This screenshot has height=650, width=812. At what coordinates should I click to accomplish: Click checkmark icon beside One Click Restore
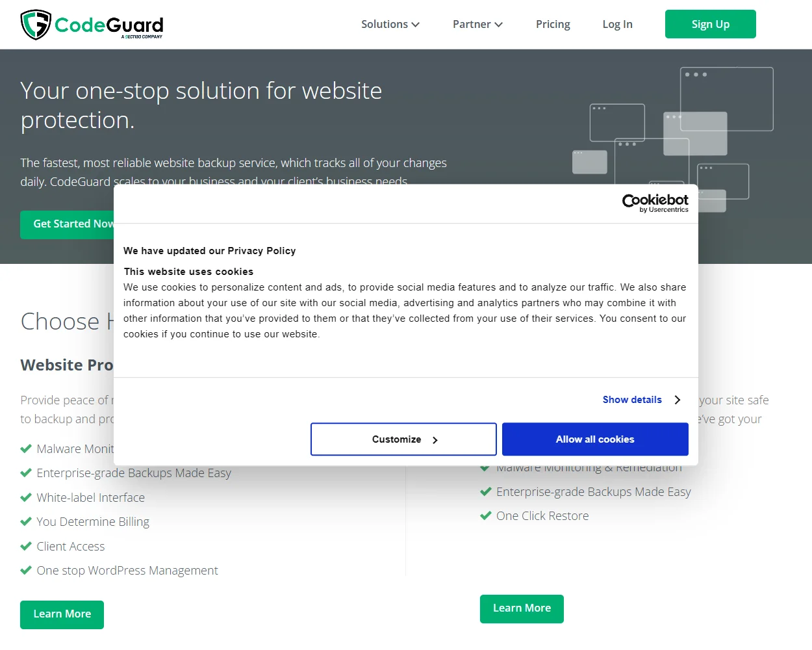coord(486,515)
